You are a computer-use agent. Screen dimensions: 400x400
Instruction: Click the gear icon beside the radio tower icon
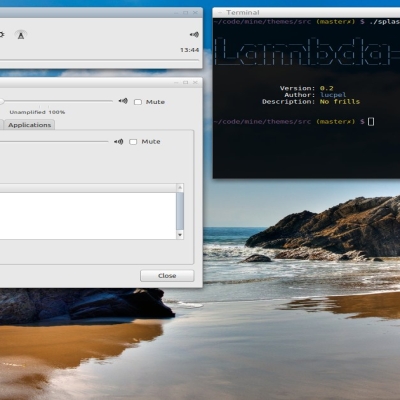tap(2, 35)
